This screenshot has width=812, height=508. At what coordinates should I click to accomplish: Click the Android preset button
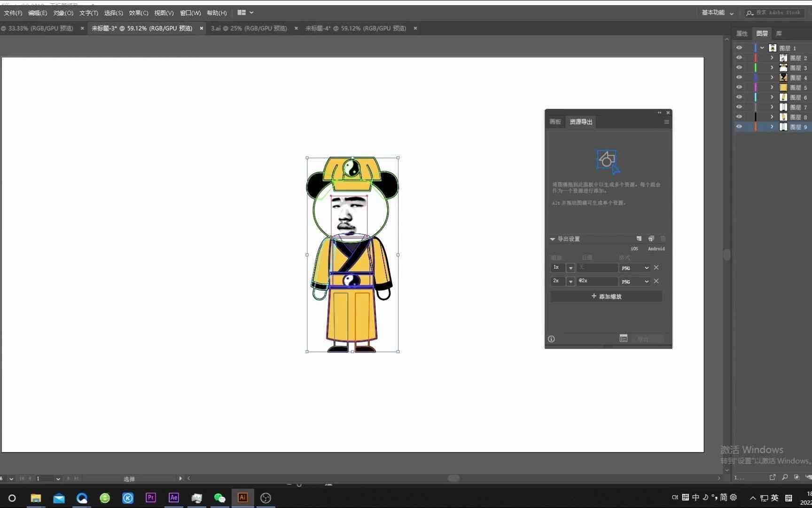point(656,249)
